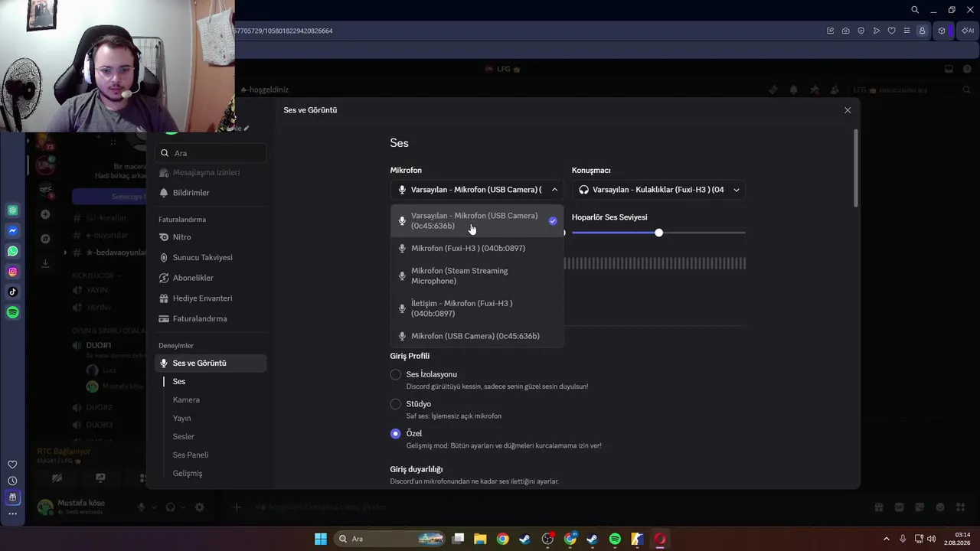980x551 pixels.
Task: Show hidden system tray icons
Action: coord(887,539)
